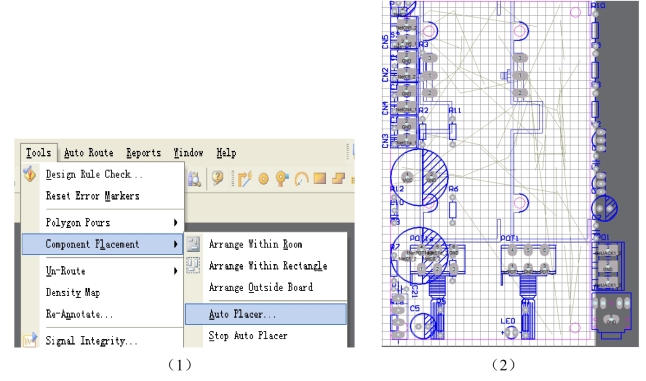Click the Arrange Within Room icon
Image resolution: width=646 pixels, height=381 pixels.
point(193,244)
